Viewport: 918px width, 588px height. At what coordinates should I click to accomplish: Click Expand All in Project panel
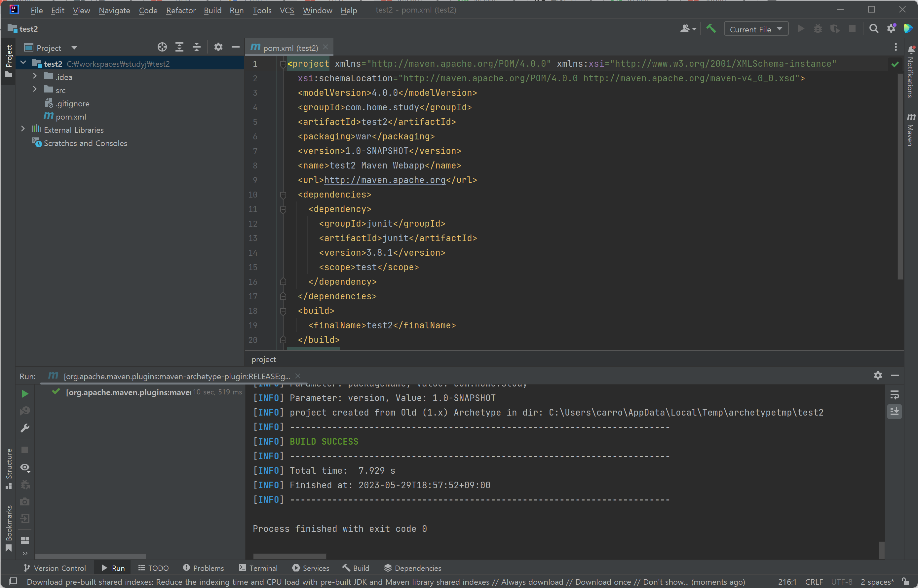(179, 47)
